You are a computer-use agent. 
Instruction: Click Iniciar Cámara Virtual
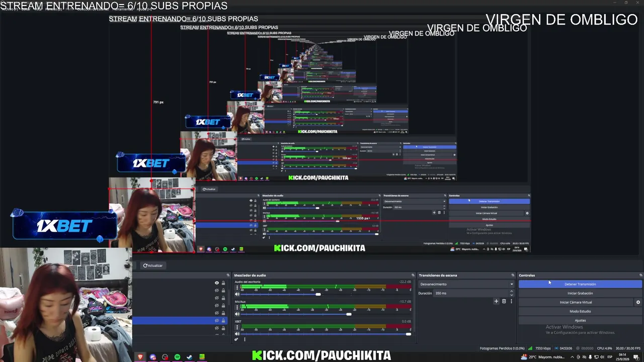click(x=576, y=302)
